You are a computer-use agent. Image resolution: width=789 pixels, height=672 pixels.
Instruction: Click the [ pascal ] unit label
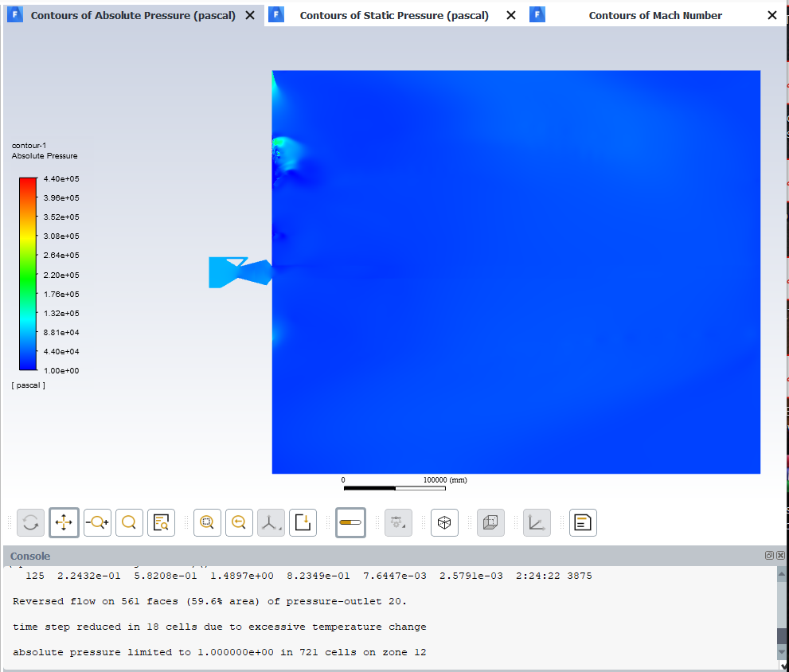pyautogui.click(x=28, y=385)
